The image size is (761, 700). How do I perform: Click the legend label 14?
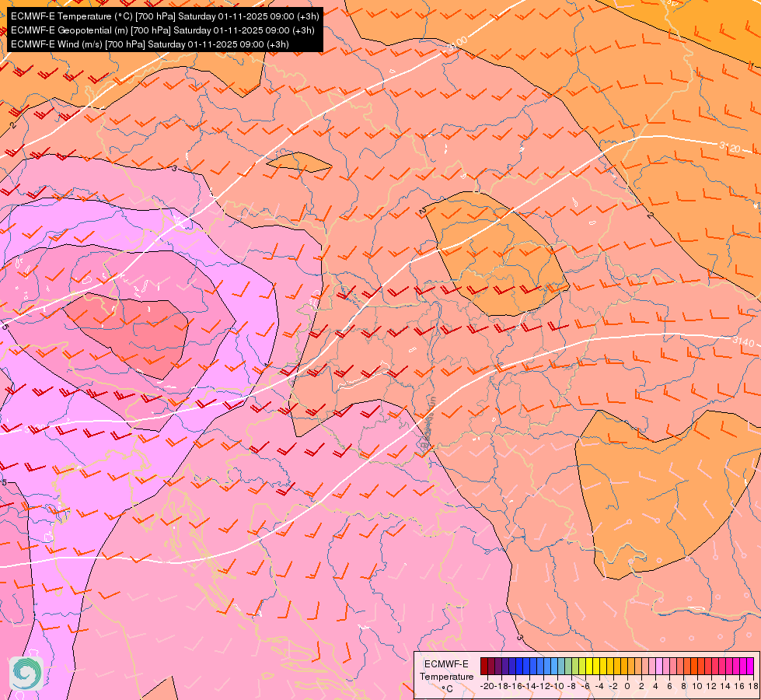[725, 686]
